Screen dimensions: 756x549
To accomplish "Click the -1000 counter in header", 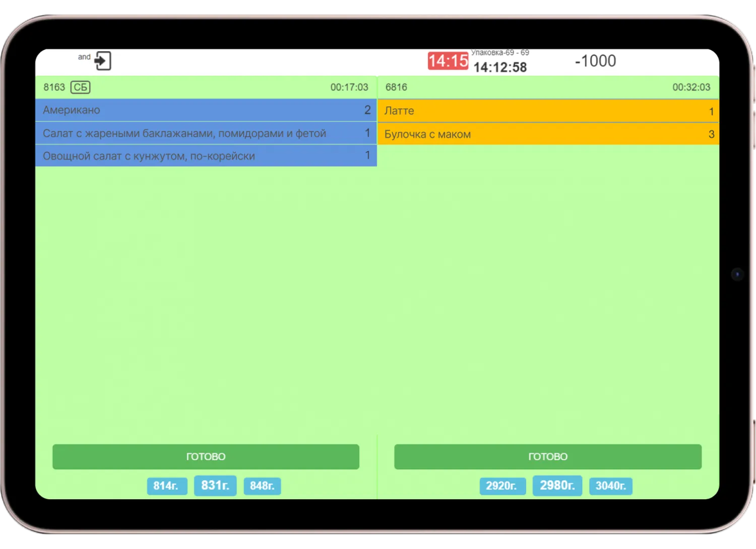I will pos(595,61).
